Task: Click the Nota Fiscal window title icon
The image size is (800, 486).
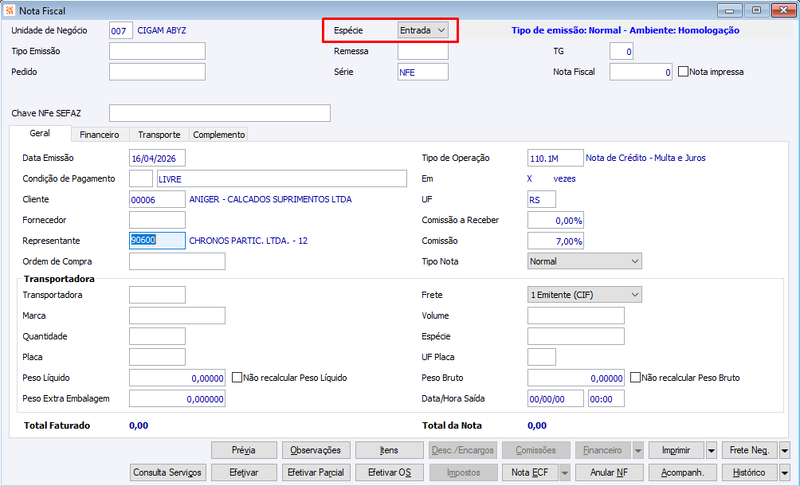Action: [x=9, y=10]
